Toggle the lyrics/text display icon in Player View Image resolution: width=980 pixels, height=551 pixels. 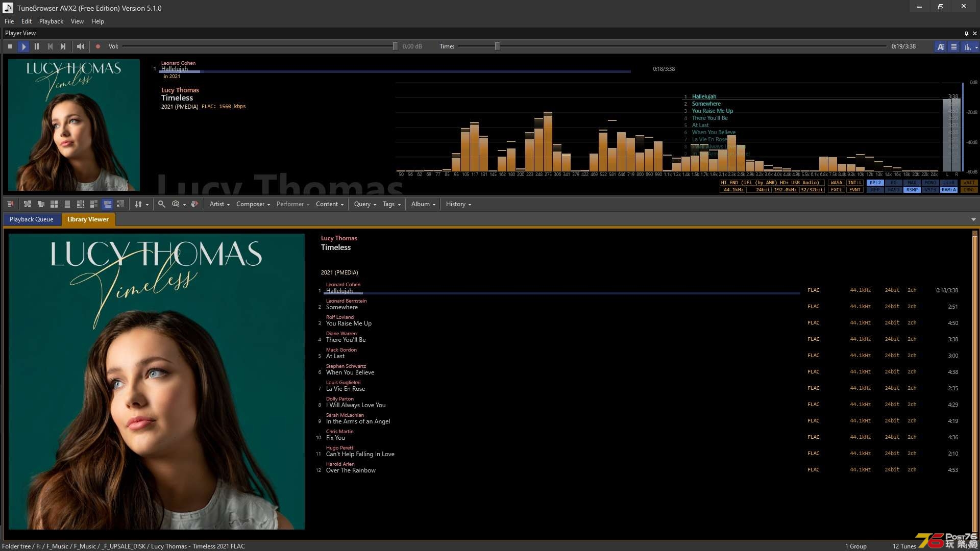941,46
